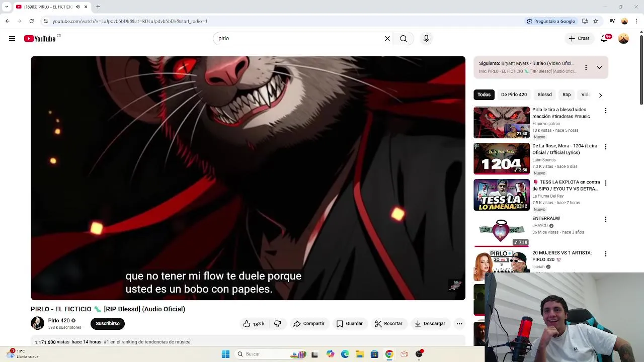Go back in Chrome history

click(x=7, y=21)
